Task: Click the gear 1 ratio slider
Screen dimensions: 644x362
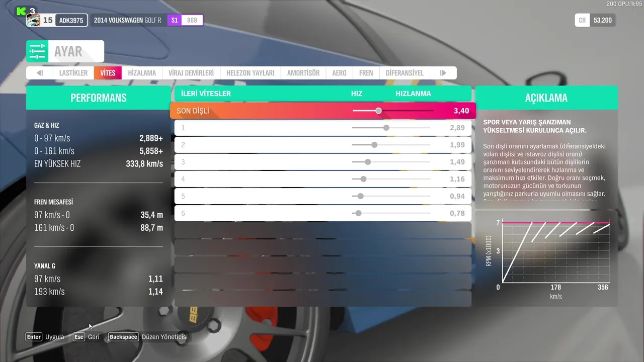Action: point(391,128)
